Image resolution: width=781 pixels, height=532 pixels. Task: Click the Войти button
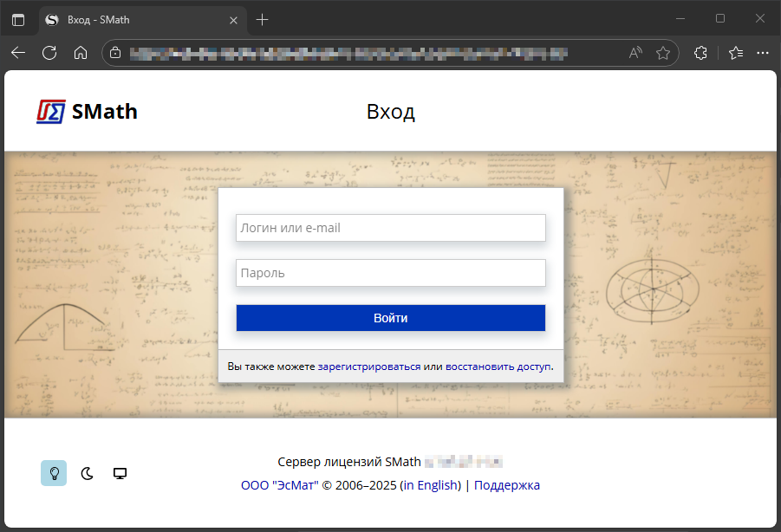click(391, 318)
